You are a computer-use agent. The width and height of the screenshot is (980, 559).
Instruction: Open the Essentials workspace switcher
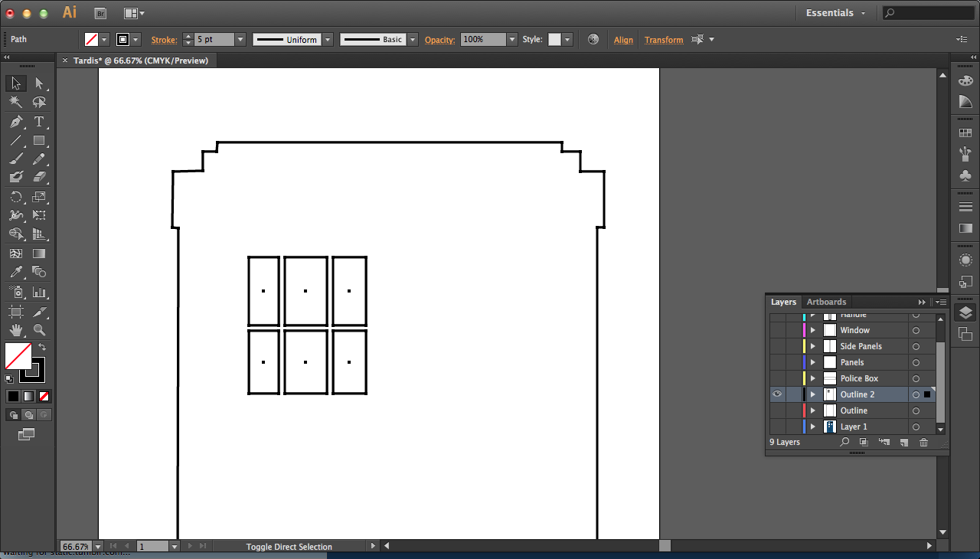coord(835,13)
